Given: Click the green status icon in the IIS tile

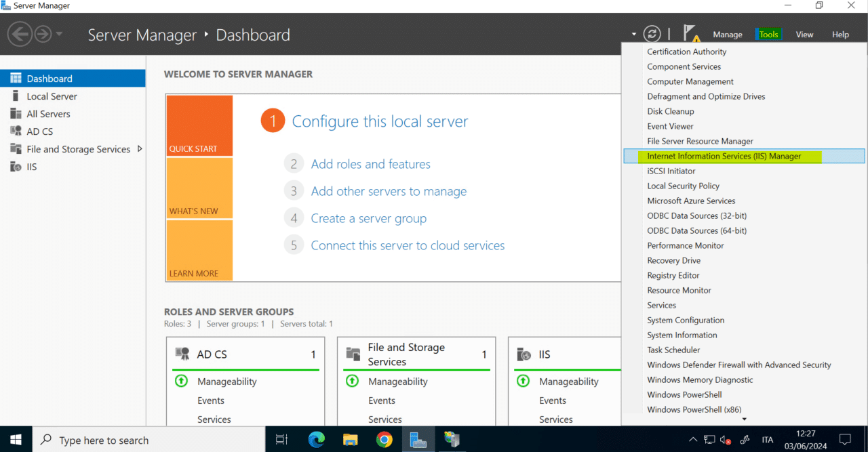Looking at the screenshot, I should [523, 381].
